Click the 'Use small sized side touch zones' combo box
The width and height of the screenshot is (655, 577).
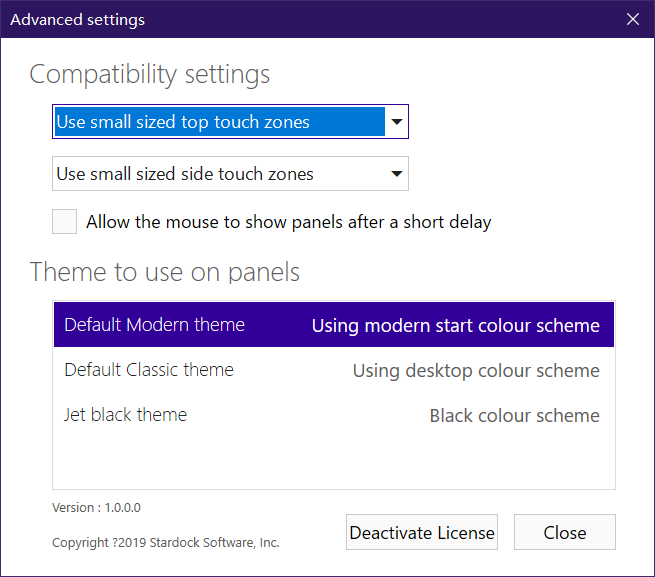(218, 174)
